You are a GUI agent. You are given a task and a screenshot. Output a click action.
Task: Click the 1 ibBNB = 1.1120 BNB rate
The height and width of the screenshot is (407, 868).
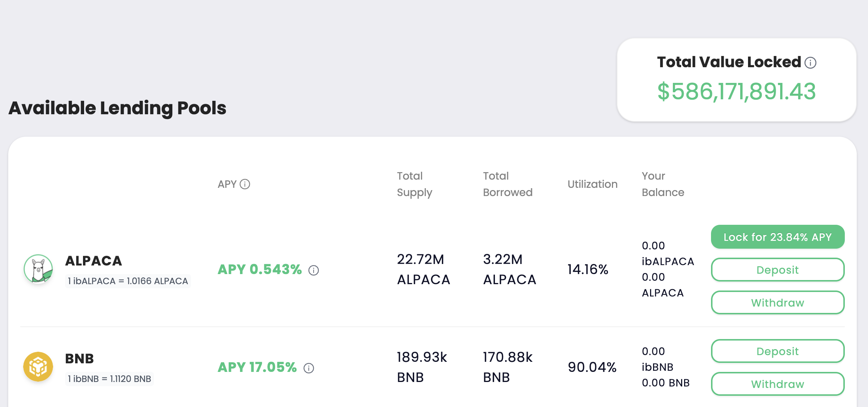coord(109,379)
